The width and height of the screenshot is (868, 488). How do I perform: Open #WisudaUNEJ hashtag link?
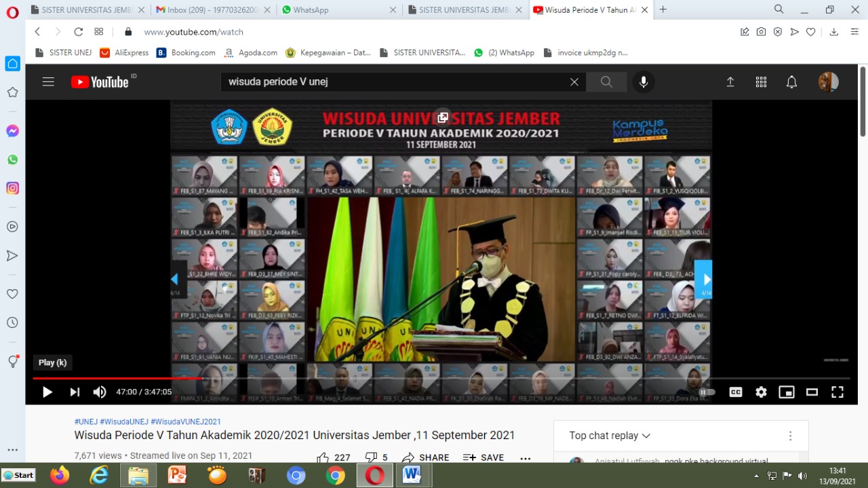click(x=124, y=421)
